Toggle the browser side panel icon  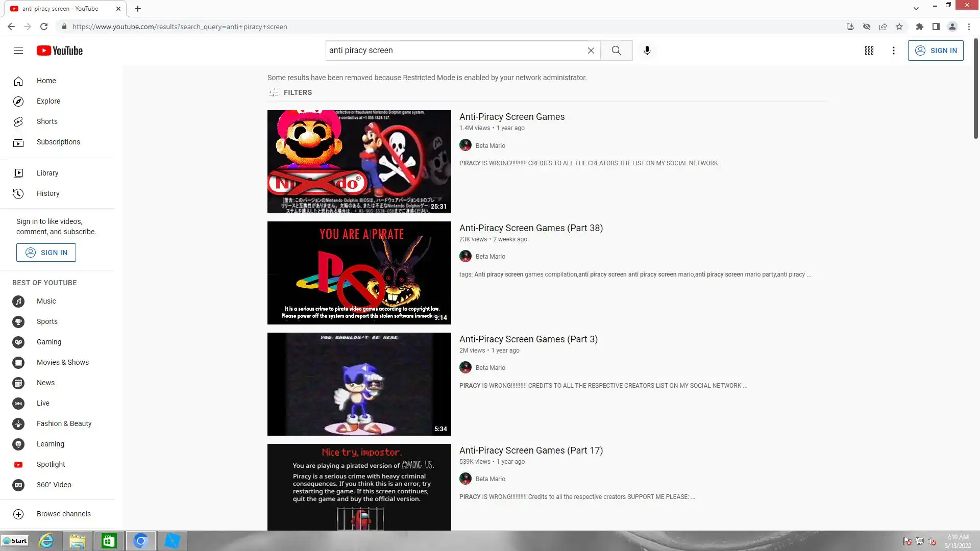(936, 27)
